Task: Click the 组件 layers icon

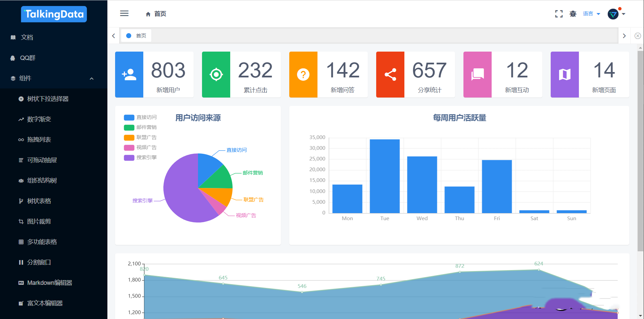Action: [x=13, y=78]
